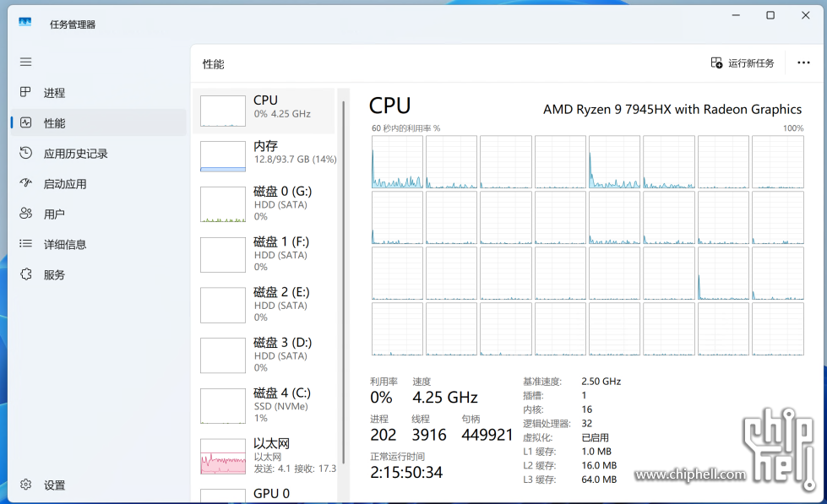The width and height of the screenshot is (827, 504).
Task: Click the 性能 pulse icon in sidebar
Action: [26, 123]
